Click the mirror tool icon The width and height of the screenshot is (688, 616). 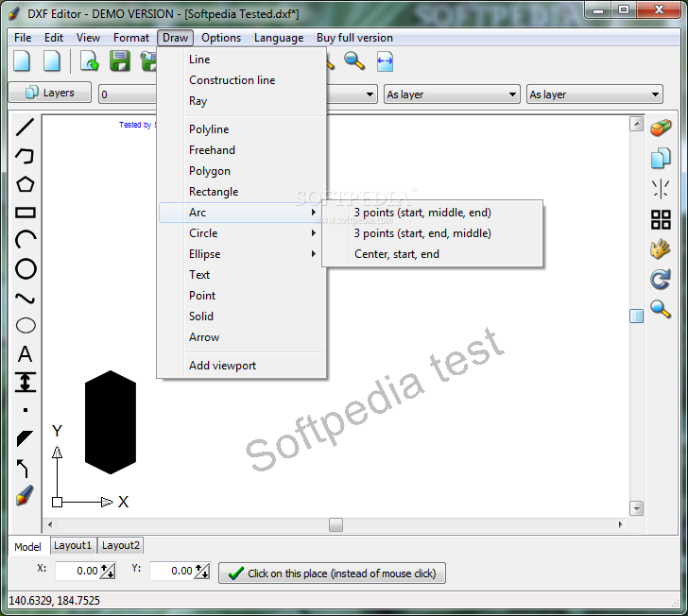coord(661,189)
